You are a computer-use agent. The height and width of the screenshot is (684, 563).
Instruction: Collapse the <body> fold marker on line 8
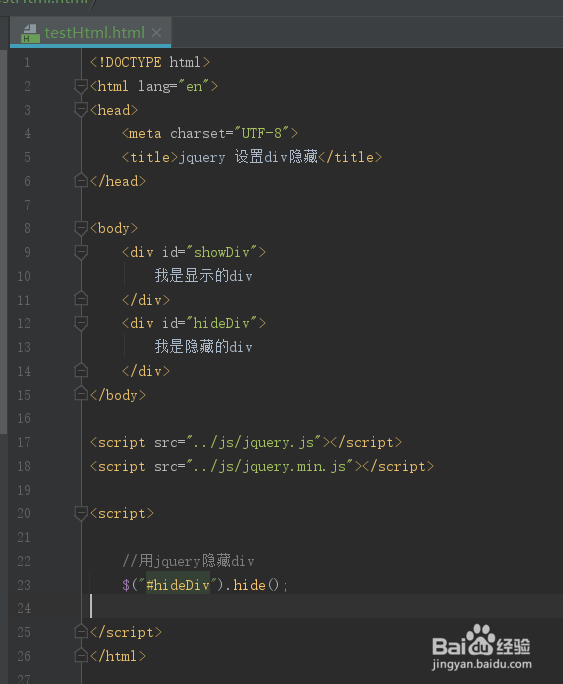pos(81,228)
